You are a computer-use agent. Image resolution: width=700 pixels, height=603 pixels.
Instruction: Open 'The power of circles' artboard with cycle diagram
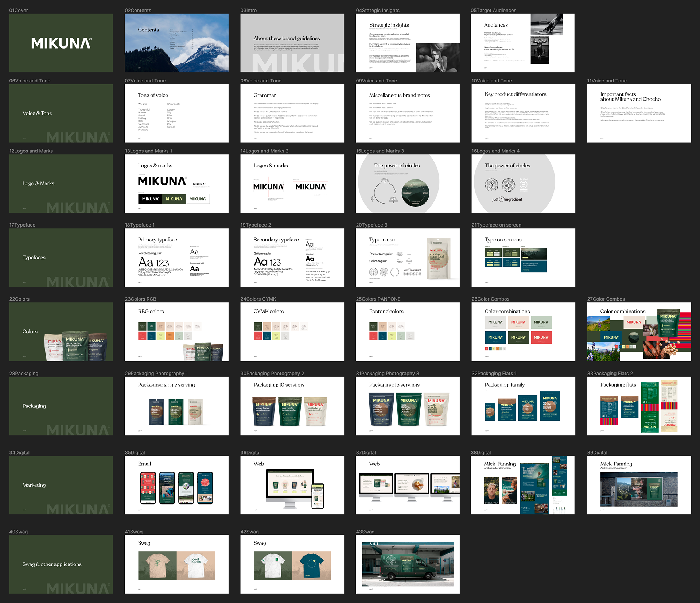(x=408, y=183)
